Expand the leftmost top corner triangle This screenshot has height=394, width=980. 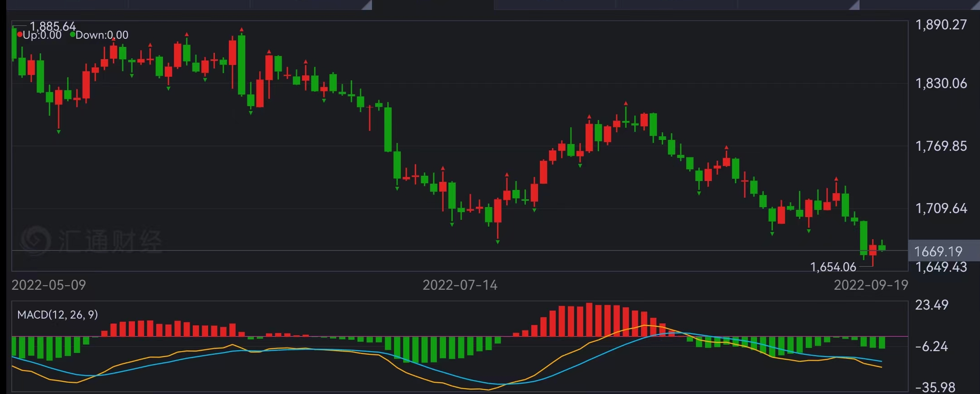(367, 5)
